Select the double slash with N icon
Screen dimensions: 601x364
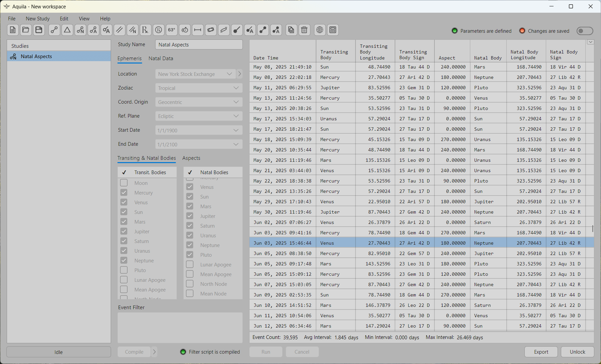click(x=132, y=30)
